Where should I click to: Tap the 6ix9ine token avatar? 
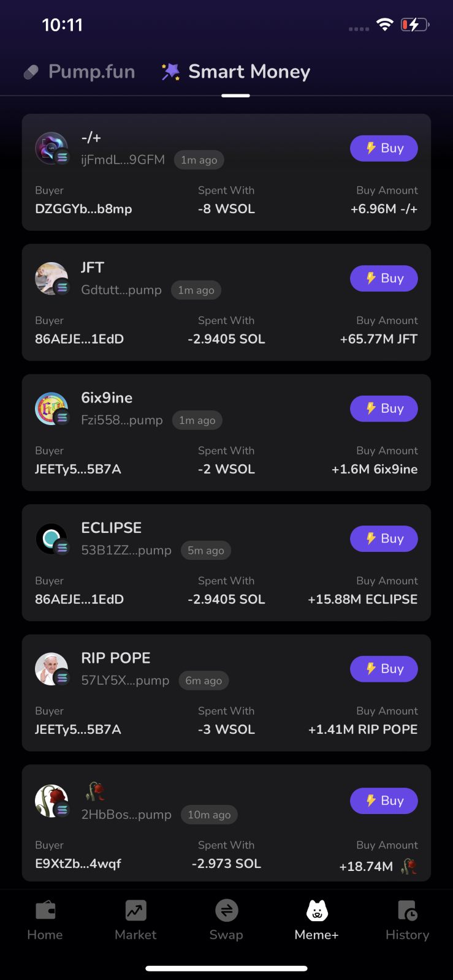(x=51, y=409)
